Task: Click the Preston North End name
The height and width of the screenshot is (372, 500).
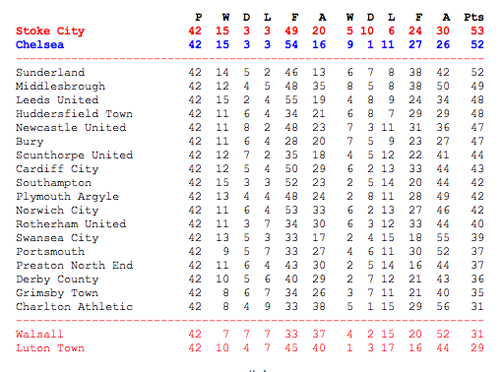Action: pyautogui.click(x=74, y=265)
